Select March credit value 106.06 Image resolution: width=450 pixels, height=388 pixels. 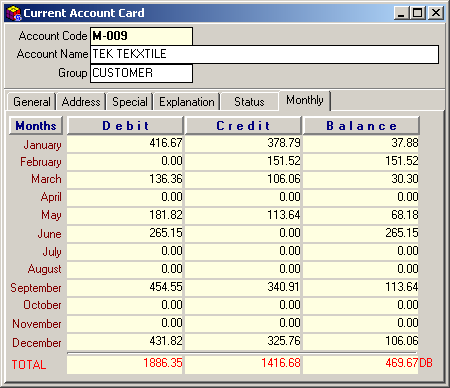click(x=243, y=179)
